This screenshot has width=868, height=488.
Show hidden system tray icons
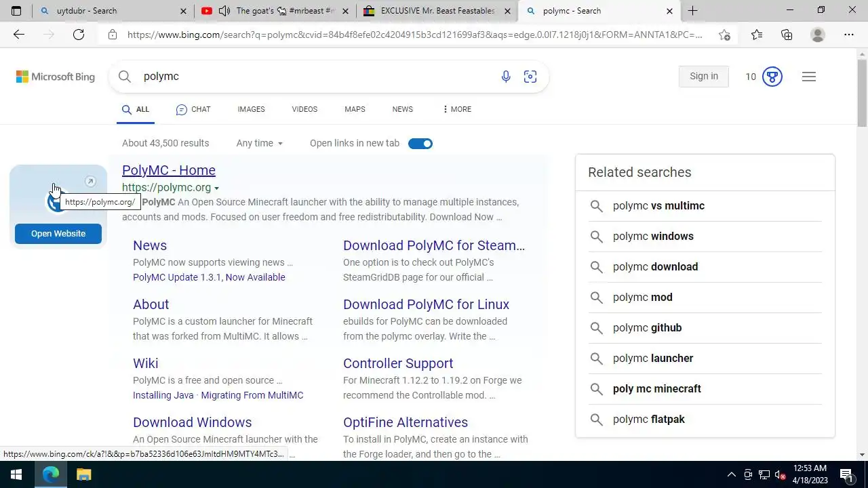(731, 474)
